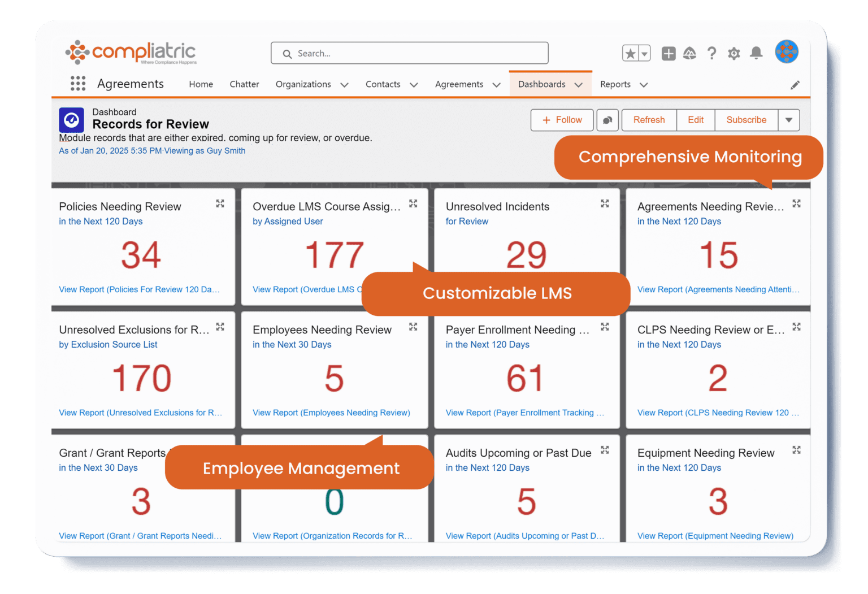Open the Global Actions plus icon
The image size is (868, 594).
(669, 54)
